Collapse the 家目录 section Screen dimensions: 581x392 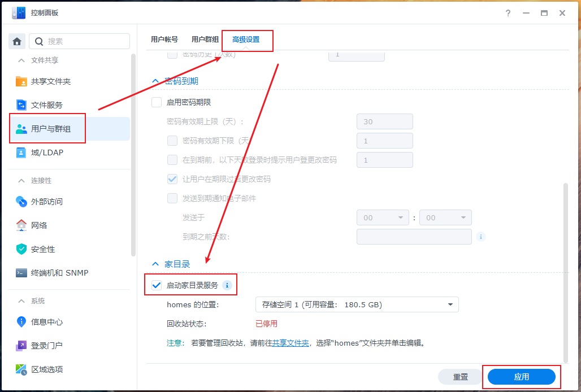coord(155,264)
